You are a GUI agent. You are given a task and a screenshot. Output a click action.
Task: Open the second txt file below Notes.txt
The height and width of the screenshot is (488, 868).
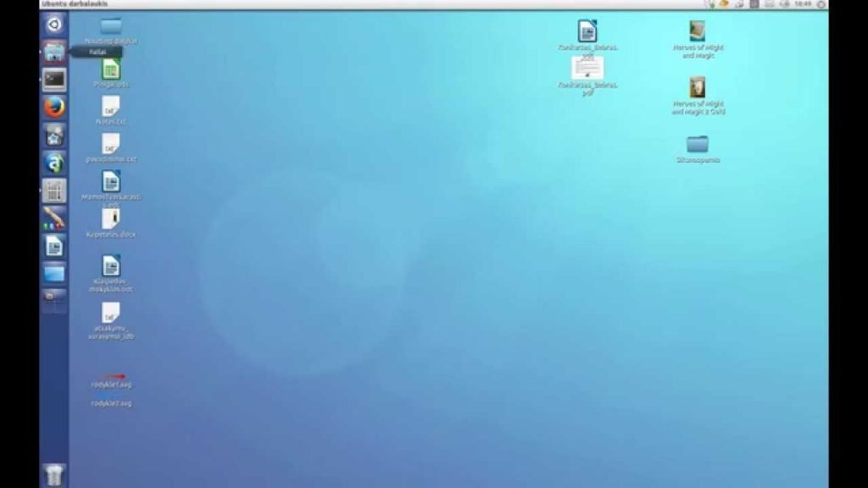click(x=111, y=147)
